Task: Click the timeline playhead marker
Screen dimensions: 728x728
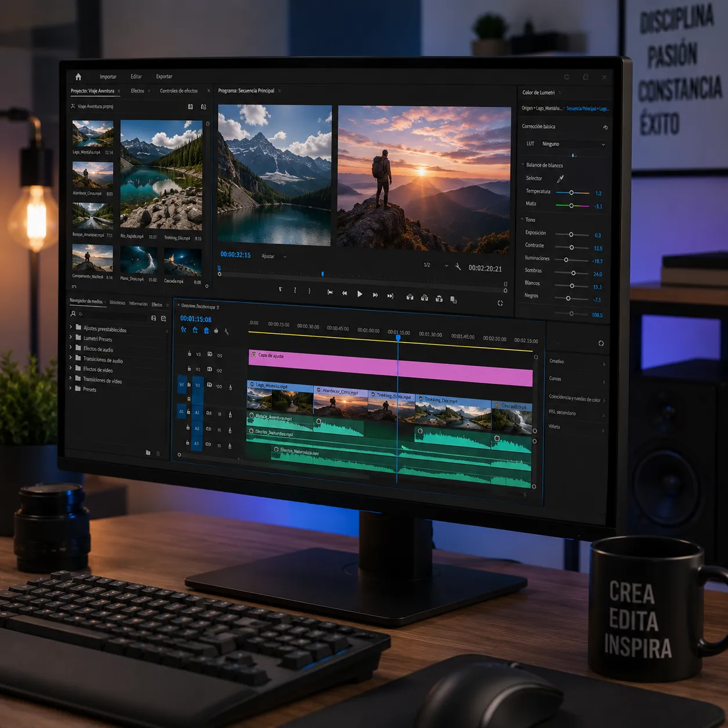Action: 398,337
